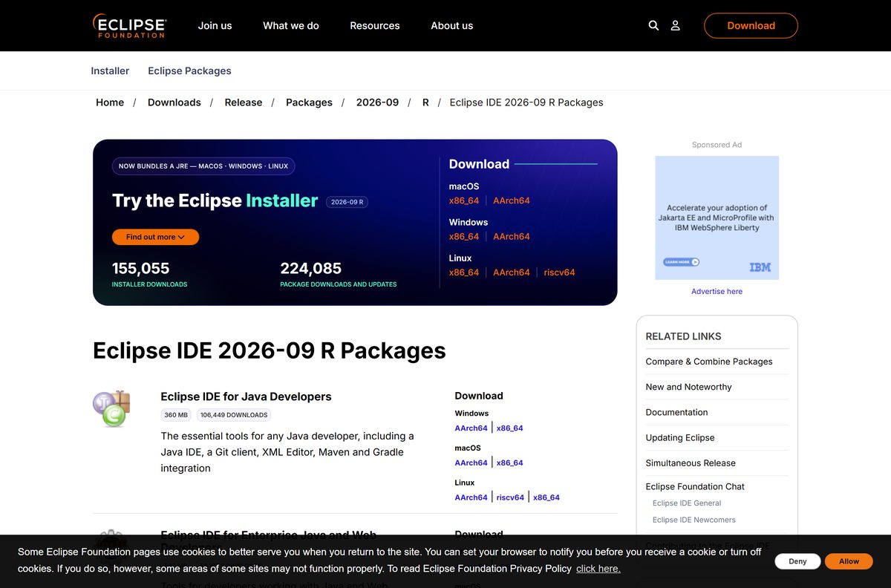Screen dimensions: 891x588
Task: Download installer for Windows x86_64
Action: pos(464,236)
